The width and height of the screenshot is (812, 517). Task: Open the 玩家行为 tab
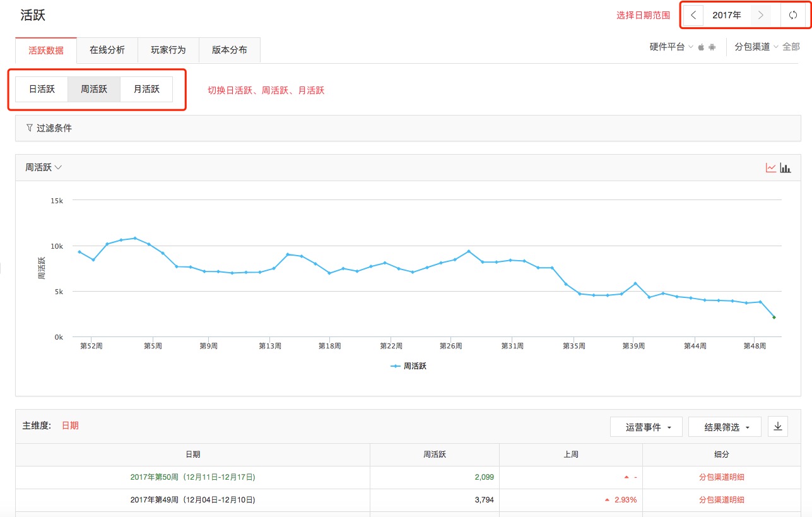click(168, 51)
